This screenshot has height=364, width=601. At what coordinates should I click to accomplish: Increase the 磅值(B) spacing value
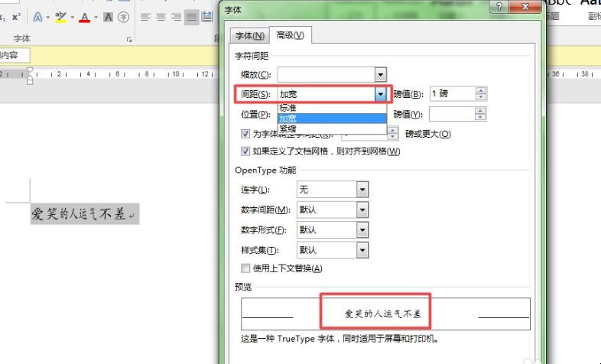481,90
